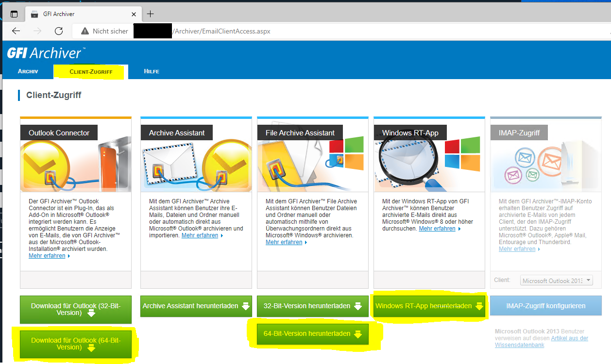Click '64-Bit-Version herunterladen' button
611x364 pixels.
(x=313, y=334)
